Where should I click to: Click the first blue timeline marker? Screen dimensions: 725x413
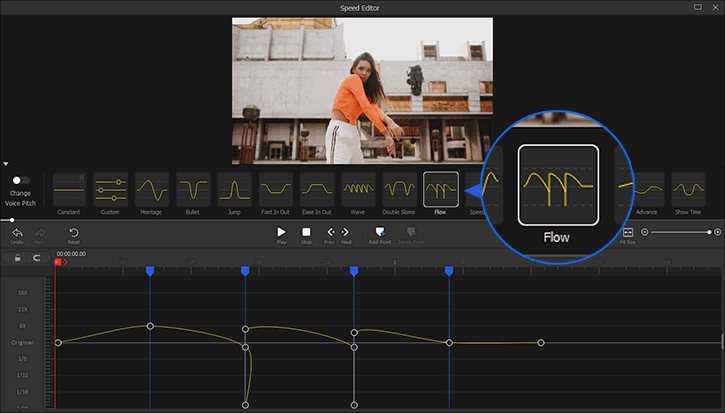(x=150, y=271)
